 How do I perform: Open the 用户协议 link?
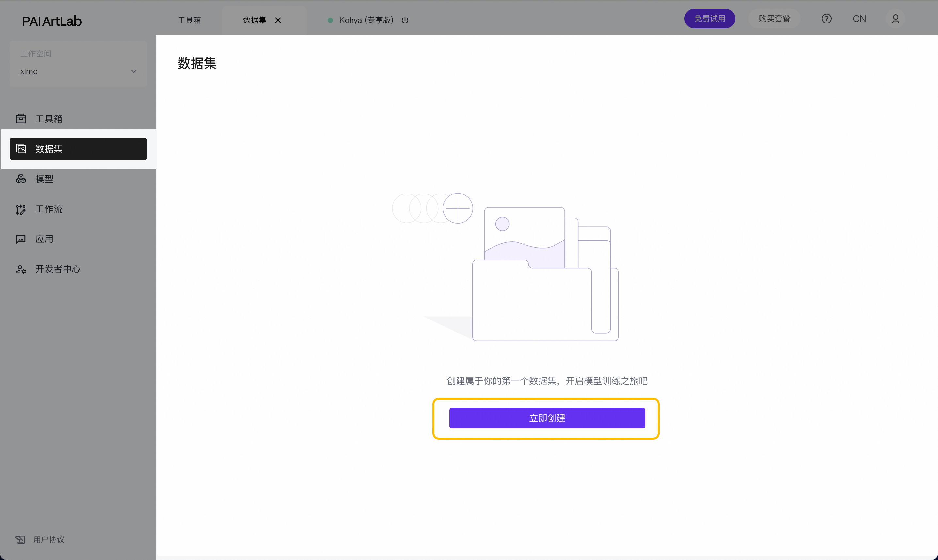click(49, 540)
